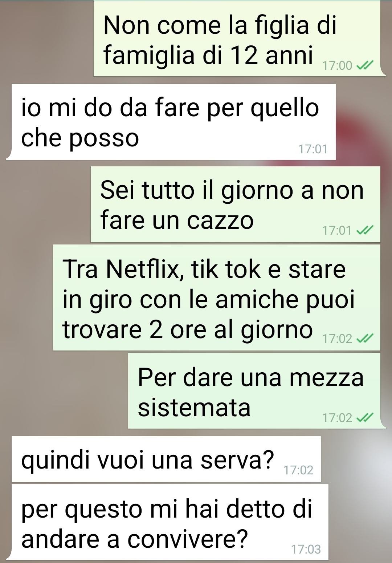Select message 'Sei tutto il giorno a non fare'
This screenshot has width=392, height=563.
(236, 204)
